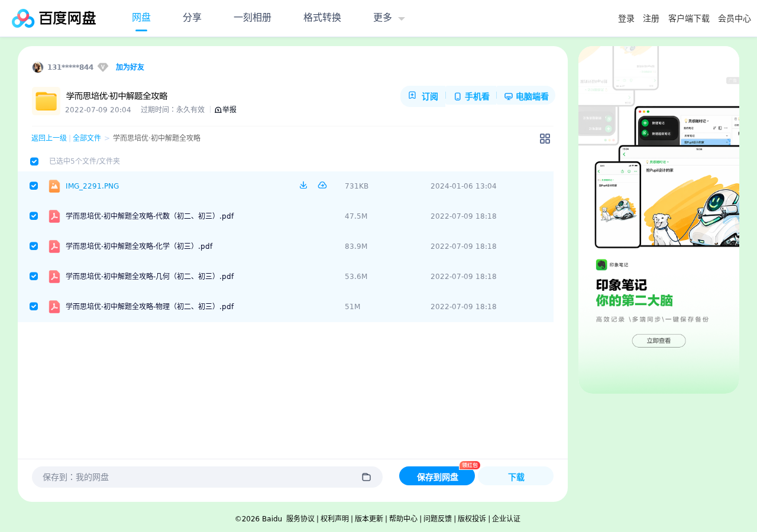Click the yellow shared folder icon
This screenshot has width=757, height=532.
pyautogui.click(x=46, y=101)
